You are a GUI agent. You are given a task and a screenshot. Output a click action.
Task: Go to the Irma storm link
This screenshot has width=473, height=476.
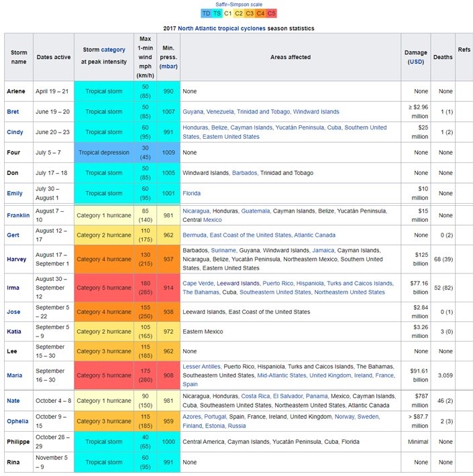14,288
